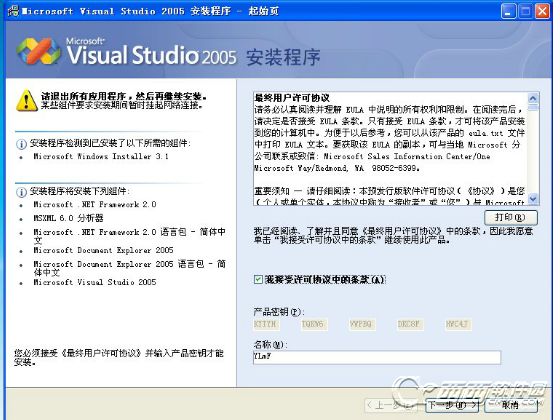The height and width of the screenshot is (420, 553).
Task: Click fifth product key box
Action: 458,324
